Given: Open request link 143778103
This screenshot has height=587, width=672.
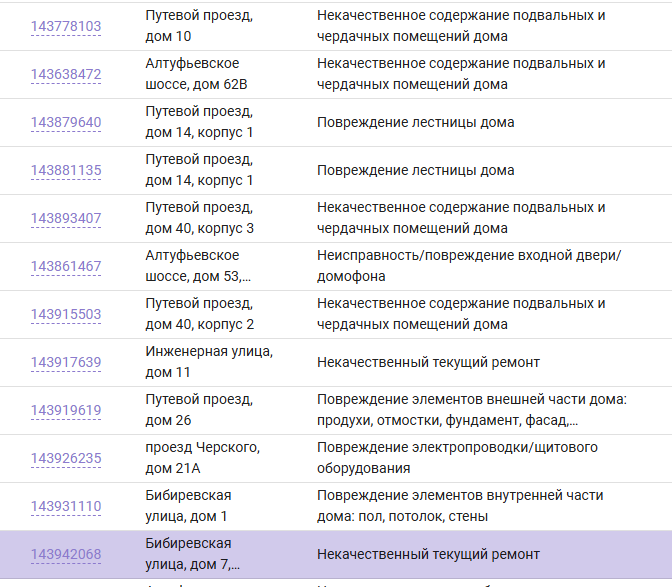Looking at the screenshot, I should [66, 27].
